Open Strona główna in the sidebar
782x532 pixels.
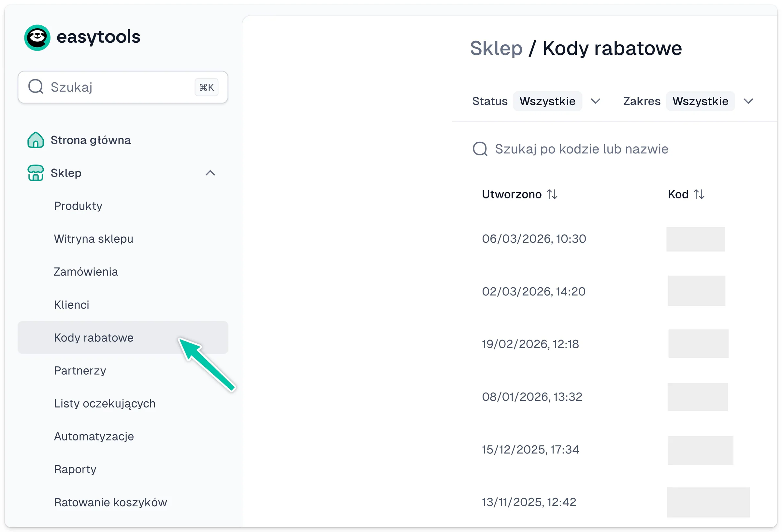pyautogui.click(x=123, y=140)
